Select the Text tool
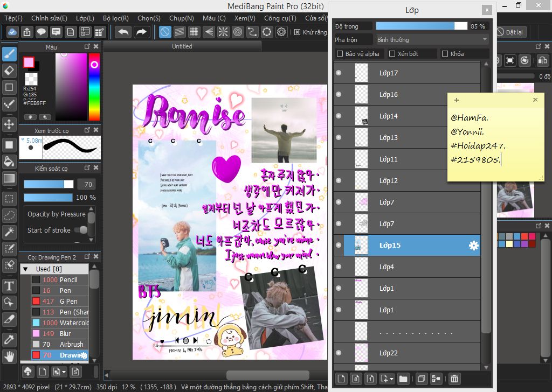Screen dimensions: 552x392 (9, 285)
